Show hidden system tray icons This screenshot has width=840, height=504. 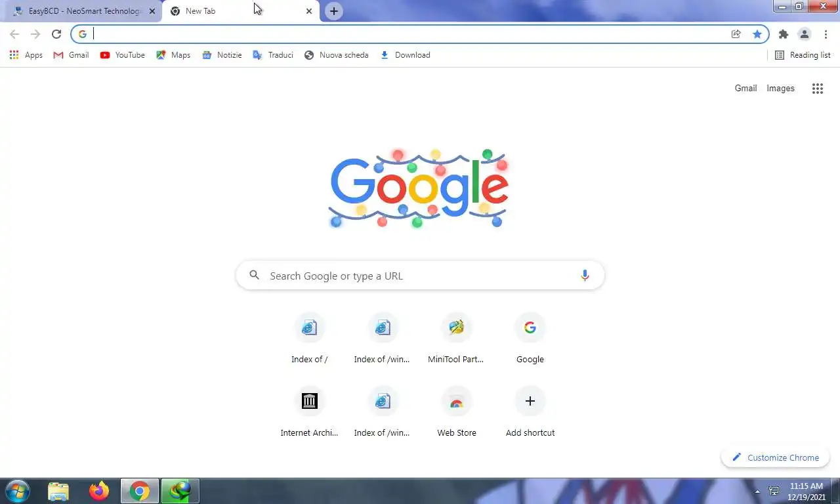[x=757, y=491]
